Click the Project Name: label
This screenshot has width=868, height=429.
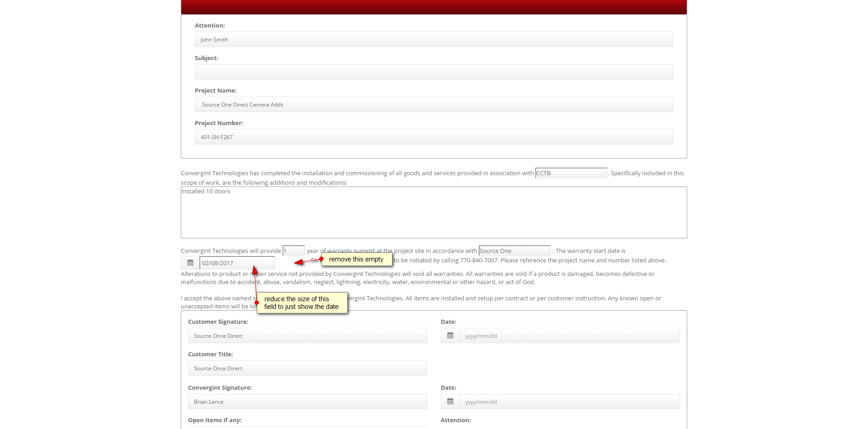pos(216,91)
